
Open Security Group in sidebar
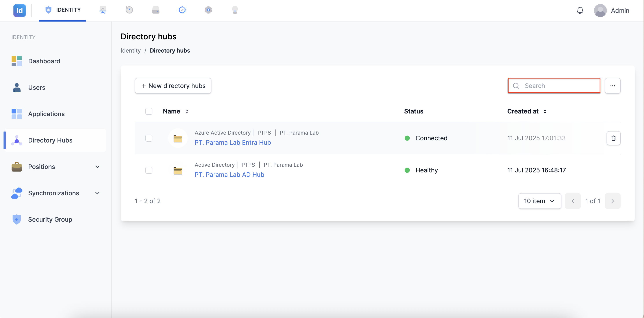(x=55, y=219)
